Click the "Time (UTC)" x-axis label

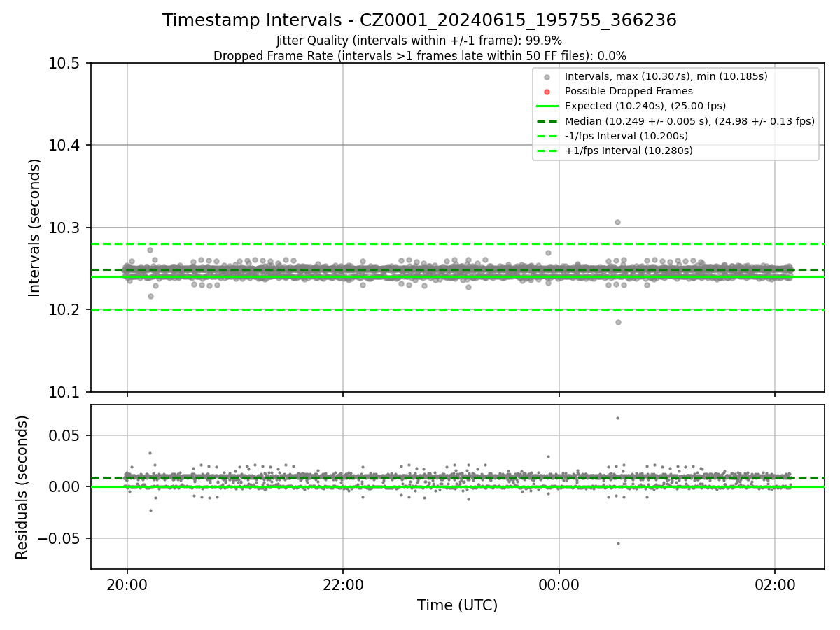[x=457, y=605]
